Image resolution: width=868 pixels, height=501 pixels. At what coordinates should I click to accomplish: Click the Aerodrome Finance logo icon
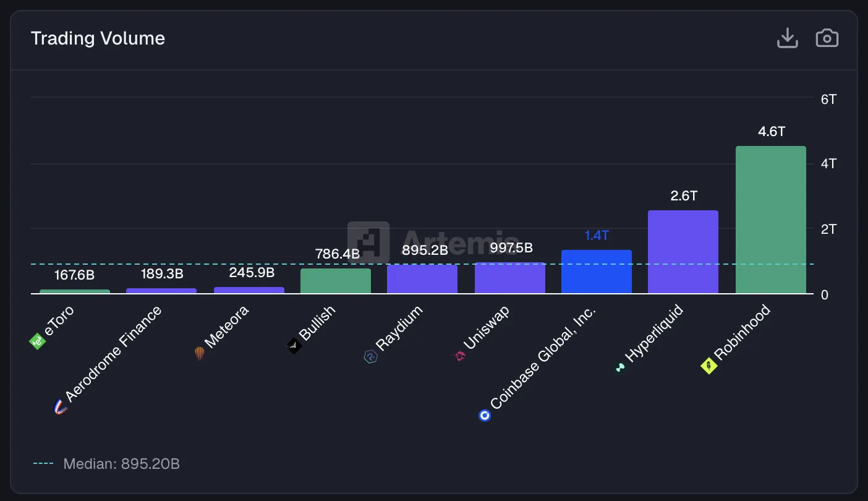coord(61,406)
